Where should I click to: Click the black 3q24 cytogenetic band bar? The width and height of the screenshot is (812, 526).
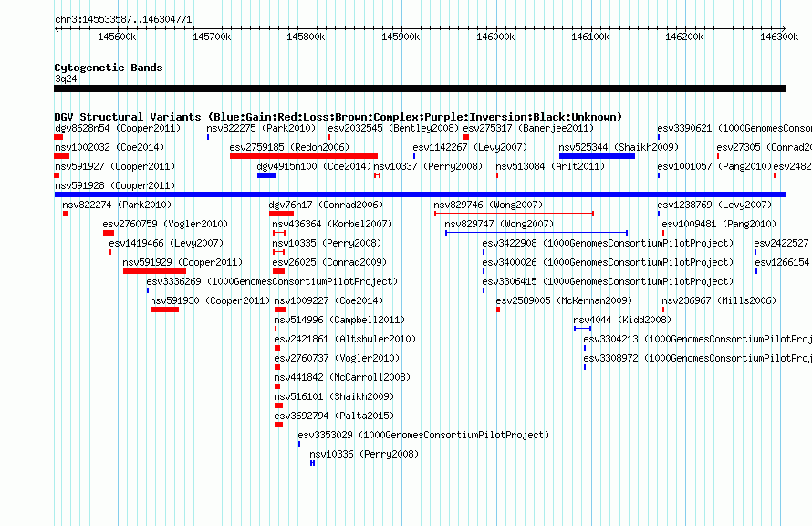click(420, 89)
